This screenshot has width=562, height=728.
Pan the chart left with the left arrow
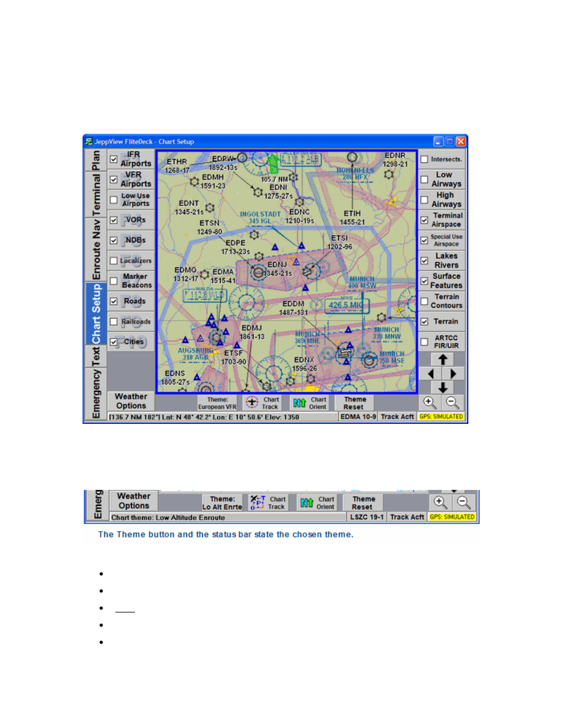[x=430, y=374]
